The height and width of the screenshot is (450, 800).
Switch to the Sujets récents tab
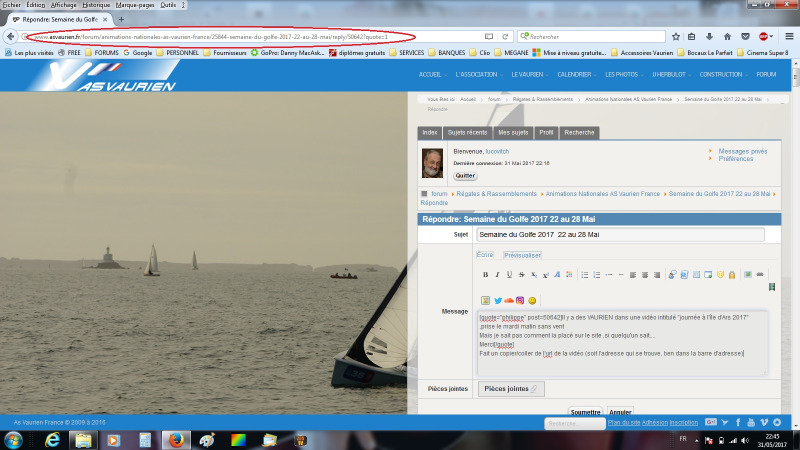[x=467, y=133]
